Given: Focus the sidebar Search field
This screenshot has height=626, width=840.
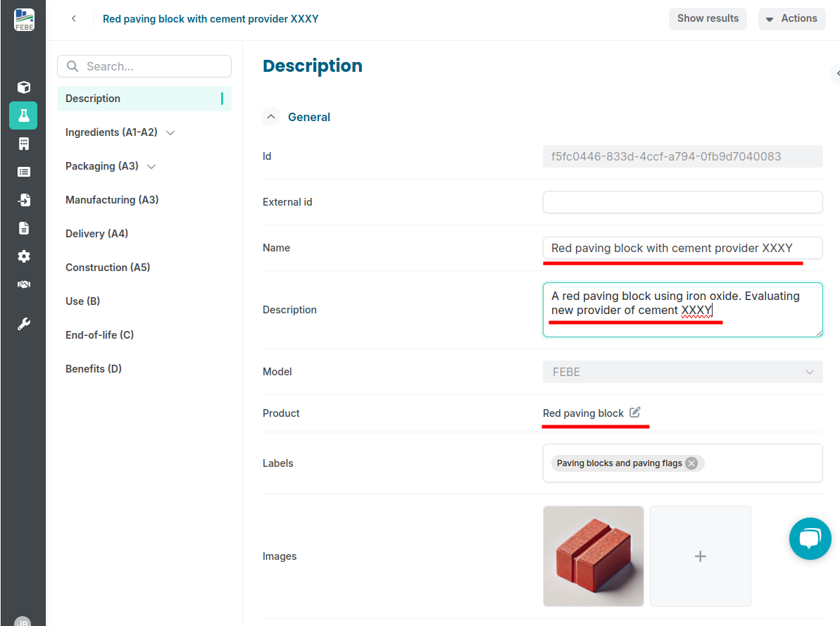Looking at the screenshot, I should pyautogui.click(x=144, y=66).
